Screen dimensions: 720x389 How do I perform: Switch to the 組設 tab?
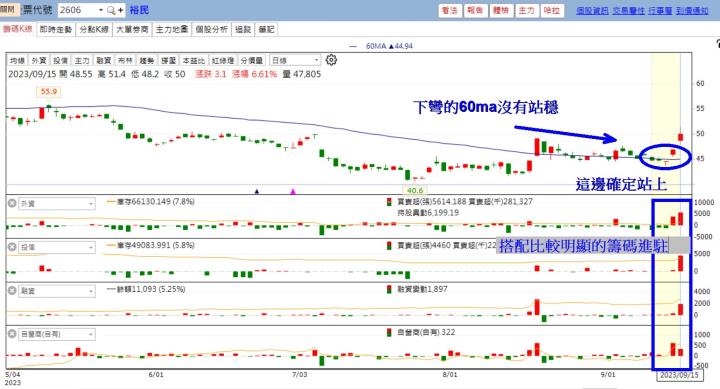(x=243, y=29)
